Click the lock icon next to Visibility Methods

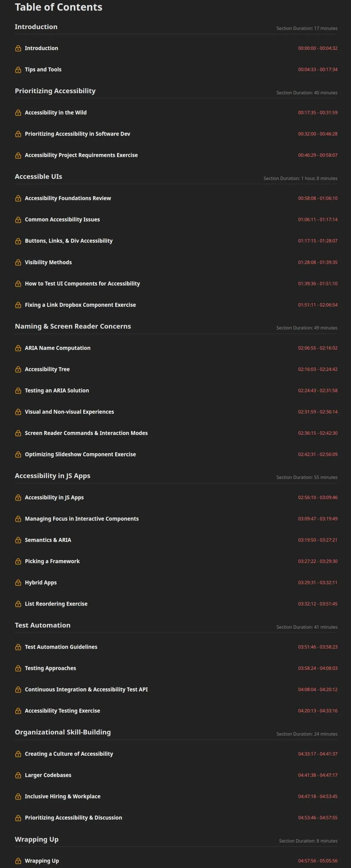(18, 262)
